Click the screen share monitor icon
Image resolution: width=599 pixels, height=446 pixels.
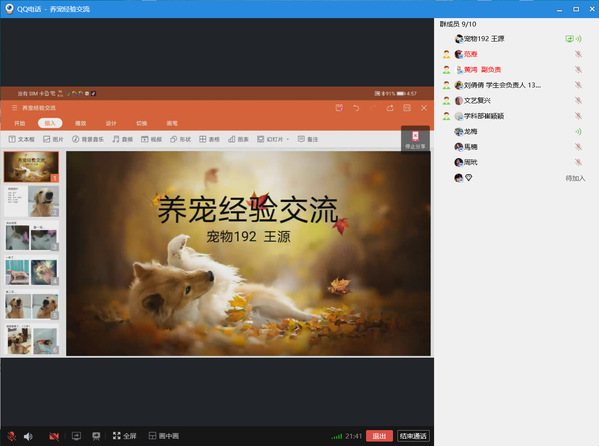click(76, 436)
